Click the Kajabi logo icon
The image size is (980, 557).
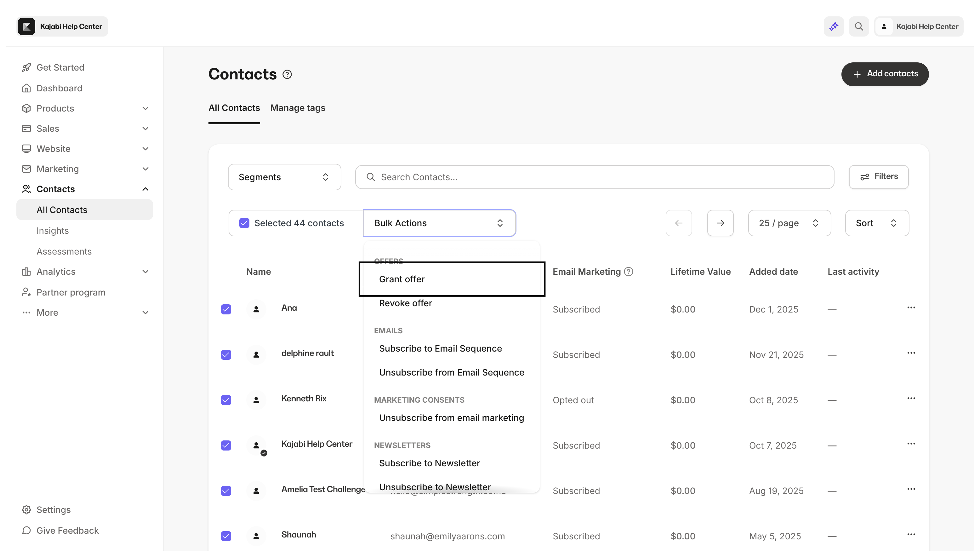[26, 26]
